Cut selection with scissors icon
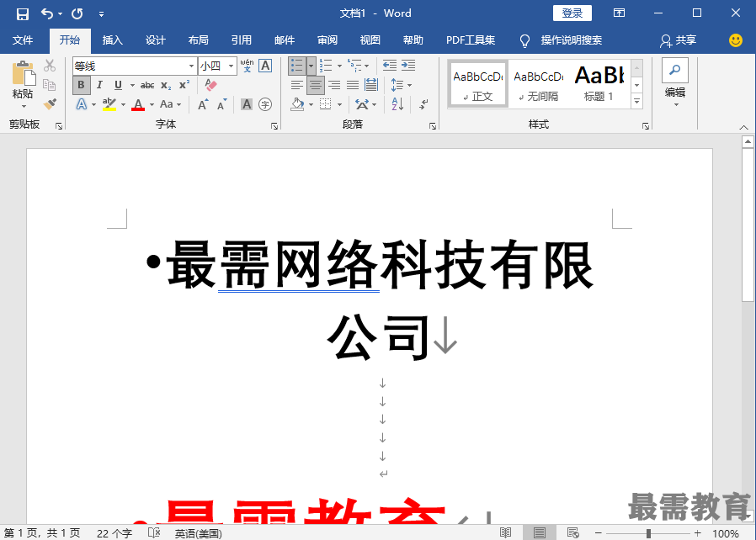Image resolution: width=756 pixels, height=540 pixels. coord(50,66)
